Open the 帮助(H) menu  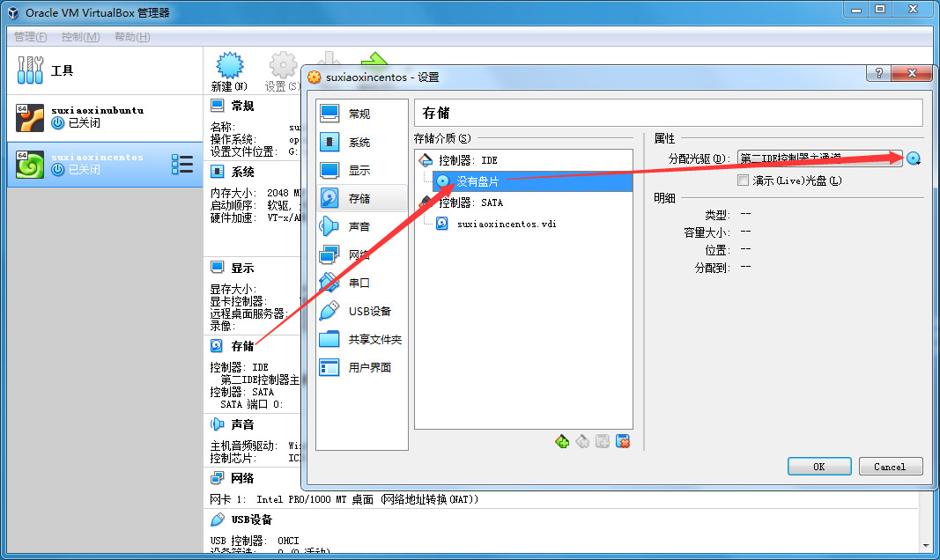tap(132, 36)
